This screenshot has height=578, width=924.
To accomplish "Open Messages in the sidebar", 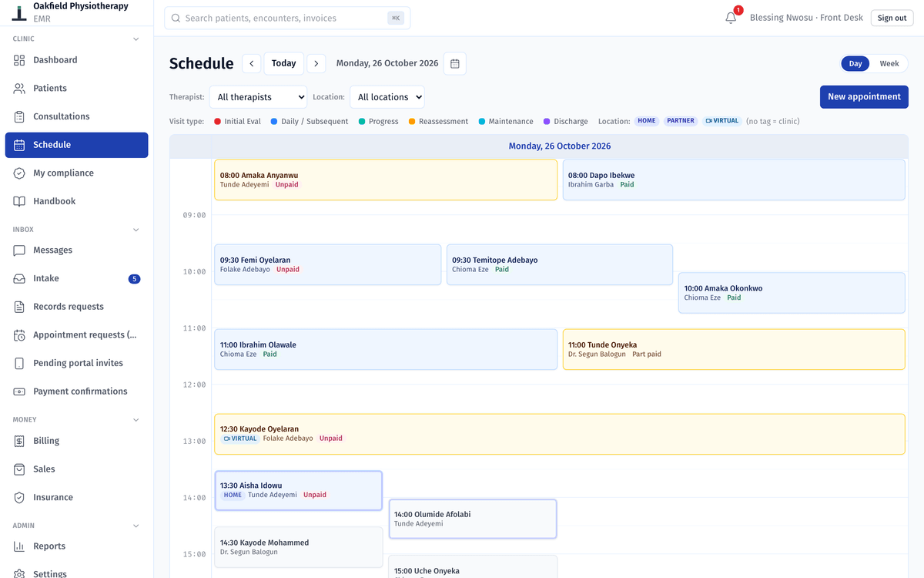I will 77,250.
